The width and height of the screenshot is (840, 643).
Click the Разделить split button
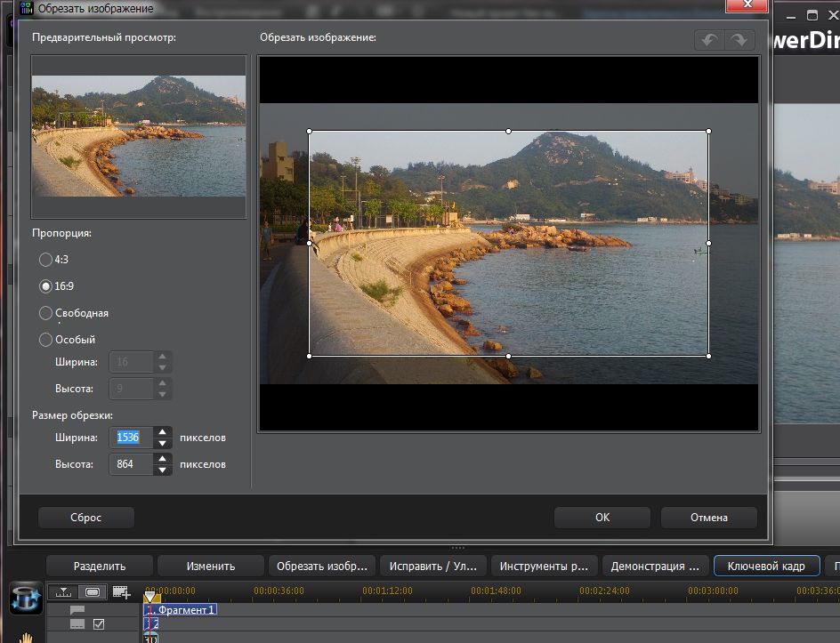point(99,566)
